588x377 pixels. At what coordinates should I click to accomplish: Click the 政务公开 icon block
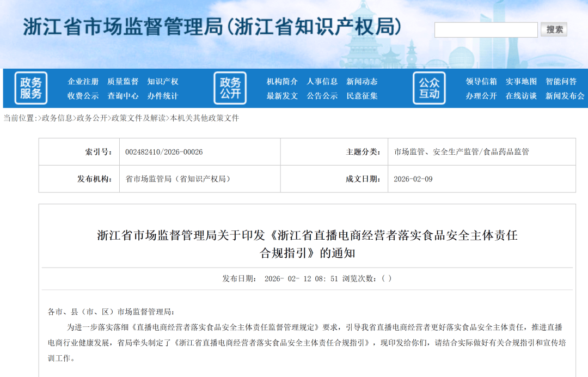point(230,88)
